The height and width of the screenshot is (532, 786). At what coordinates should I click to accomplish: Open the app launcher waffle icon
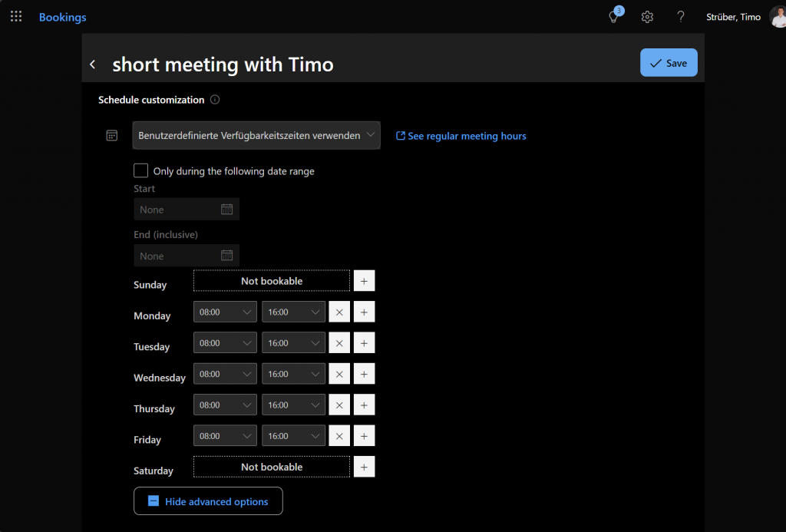(16, 17)
